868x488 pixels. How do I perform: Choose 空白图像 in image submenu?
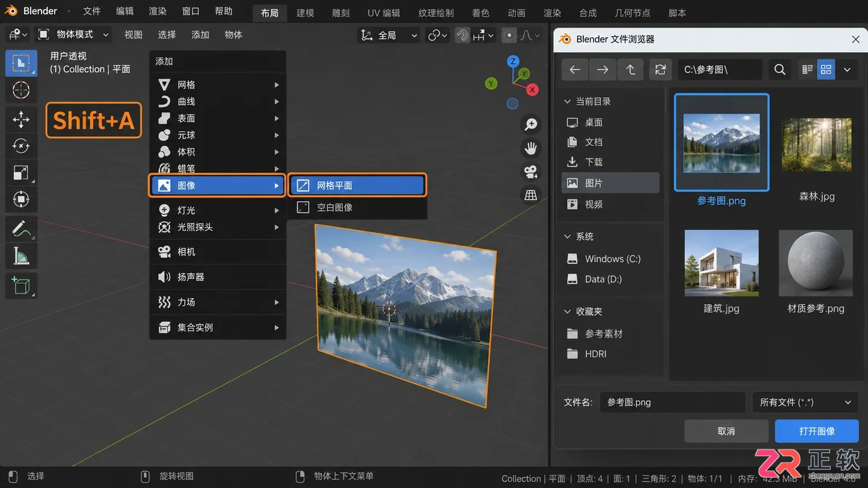pos(357,207)
